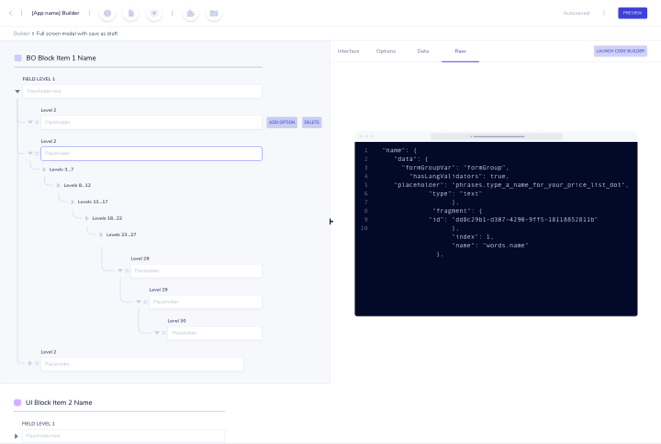Collapse the Level 29 row
Viewport: 661px width, 444px height.
pos(139,302)
